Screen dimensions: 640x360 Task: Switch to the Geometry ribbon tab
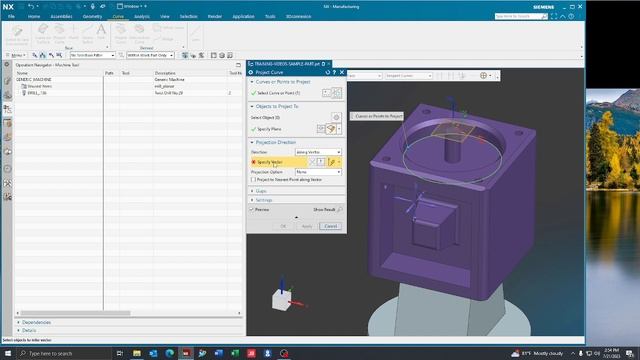[92, 17]
